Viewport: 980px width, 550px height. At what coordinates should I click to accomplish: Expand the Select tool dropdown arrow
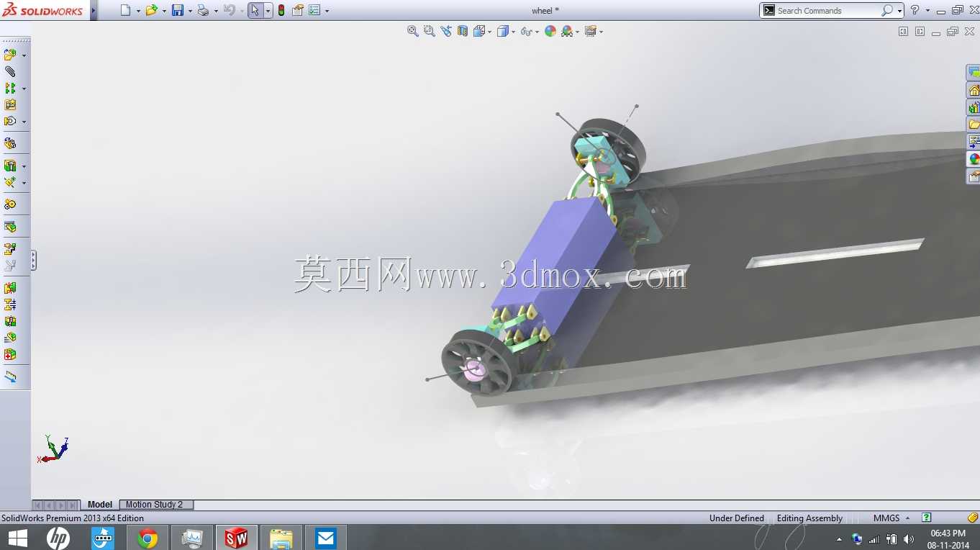(268, 11)
